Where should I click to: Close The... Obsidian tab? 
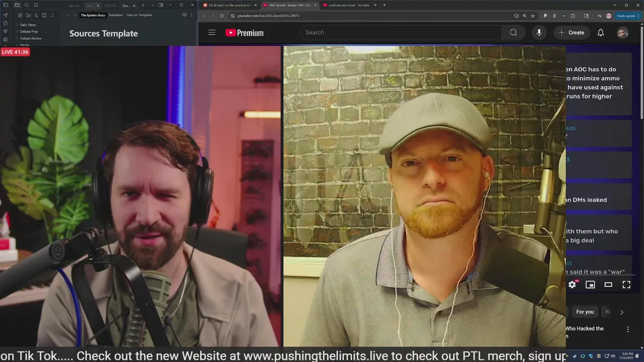coord(98,6)
